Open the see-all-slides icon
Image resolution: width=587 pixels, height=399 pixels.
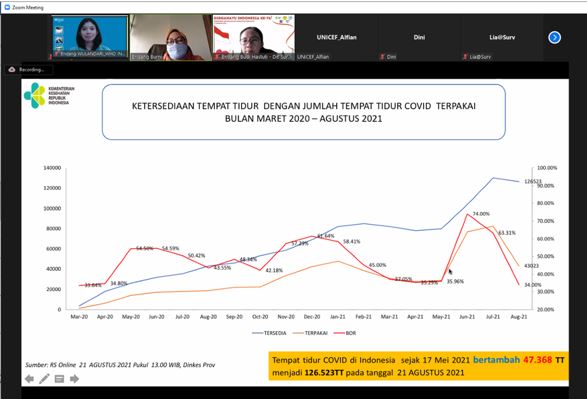pos(59,379)
